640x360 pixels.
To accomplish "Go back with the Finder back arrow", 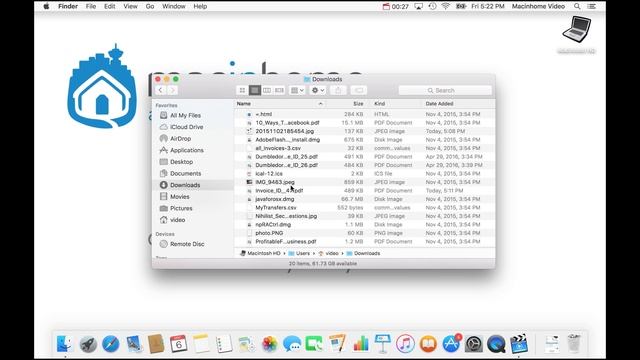I will pyautogui.click(x=160, y=90).
